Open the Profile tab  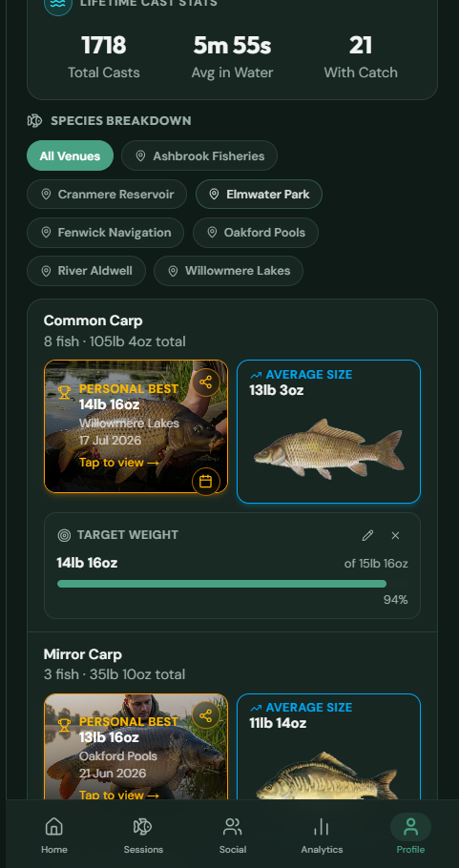tap(411, 835)
